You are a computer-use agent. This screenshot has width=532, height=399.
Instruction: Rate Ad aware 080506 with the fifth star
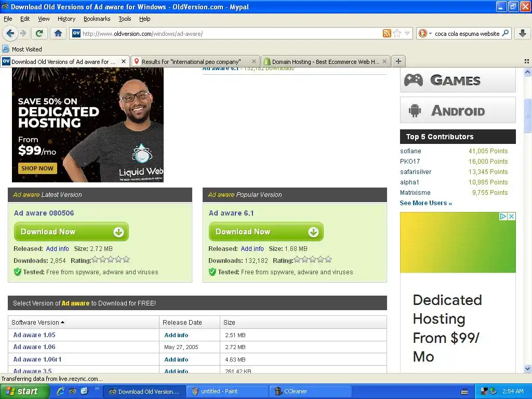(x=126, y=260)
